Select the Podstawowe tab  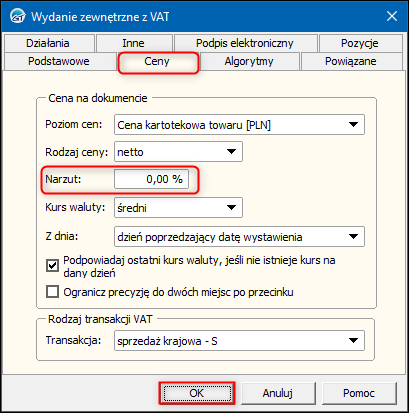click(59, 61)
